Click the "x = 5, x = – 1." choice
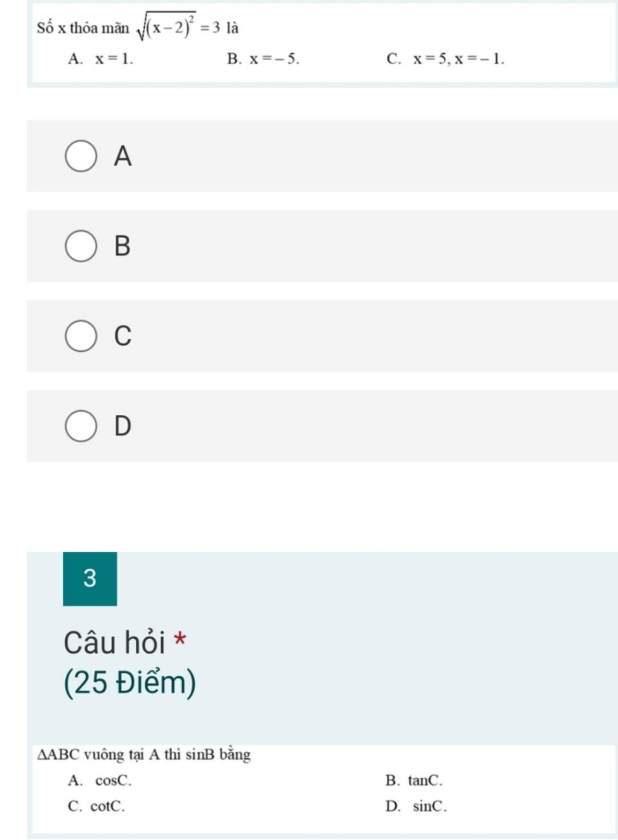The height and width of the screenshot is (840, 618). (459, 59)
